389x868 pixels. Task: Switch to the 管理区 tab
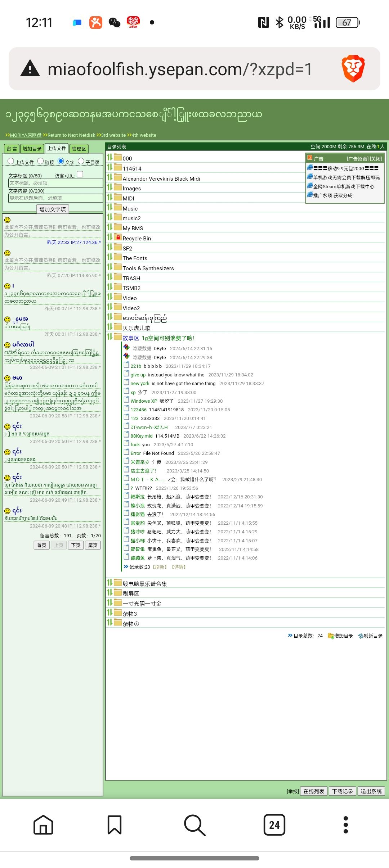(79, 149)
